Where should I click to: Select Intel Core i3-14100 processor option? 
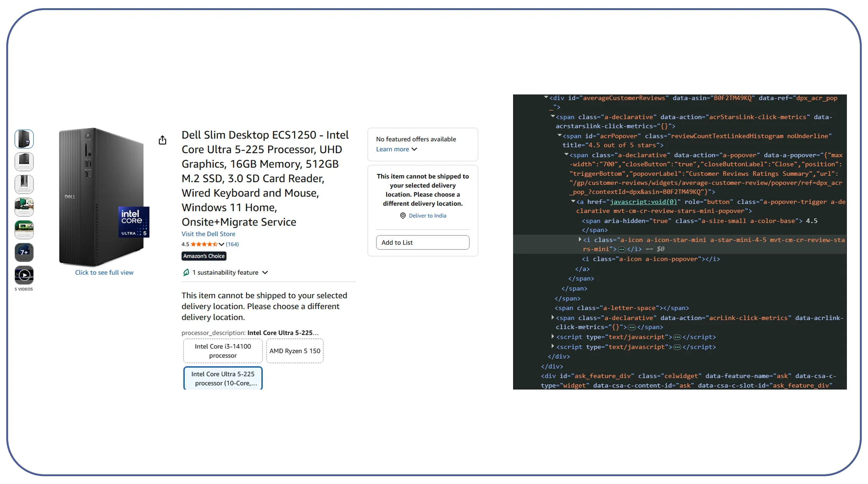pos(223,351)
